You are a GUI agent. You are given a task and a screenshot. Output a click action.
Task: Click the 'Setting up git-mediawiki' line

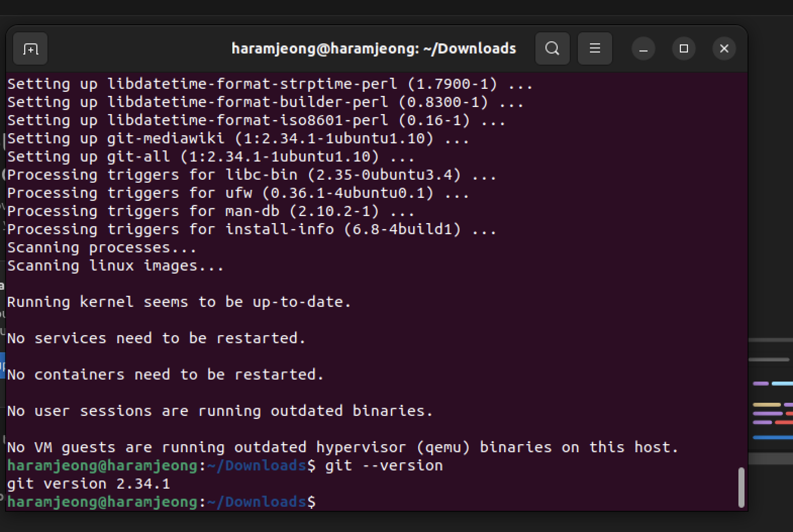click(x=238, y=138)
